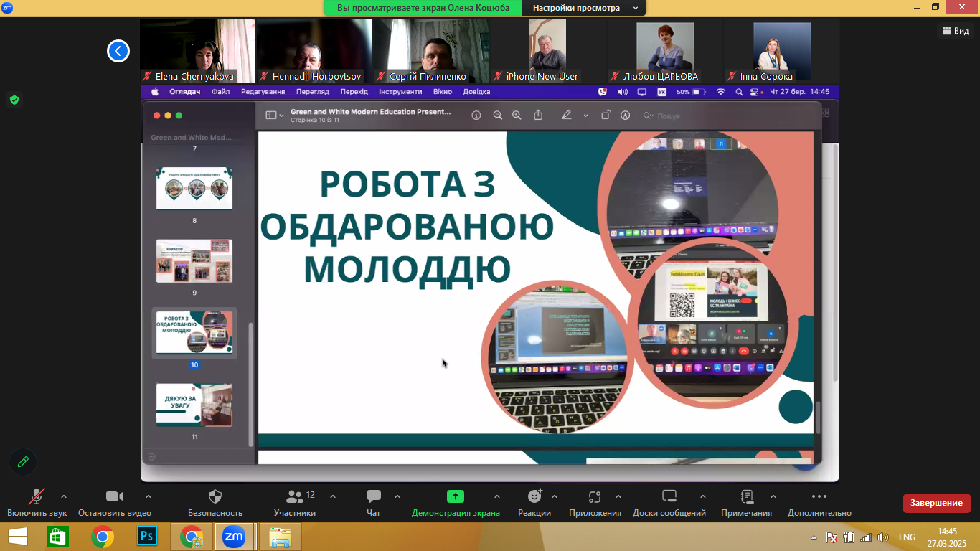980x551 pixels.
Task: Open the Apps icon in Zoom toolbar
Action: point(594,497)
